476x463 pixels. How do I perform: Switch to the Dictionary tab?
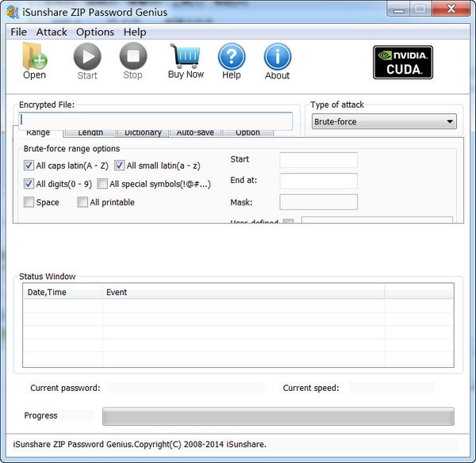143,132
